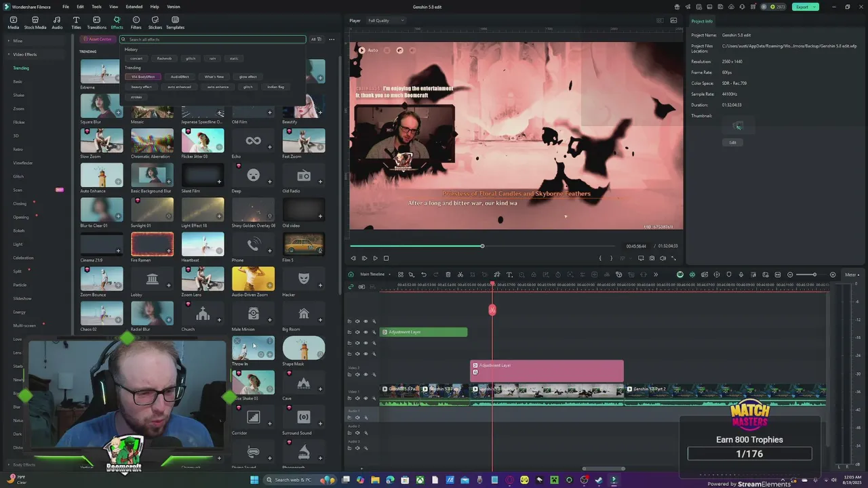Select the pink Adjustment Layer clip
Screen dimensions: 868x488
[547, 371]
